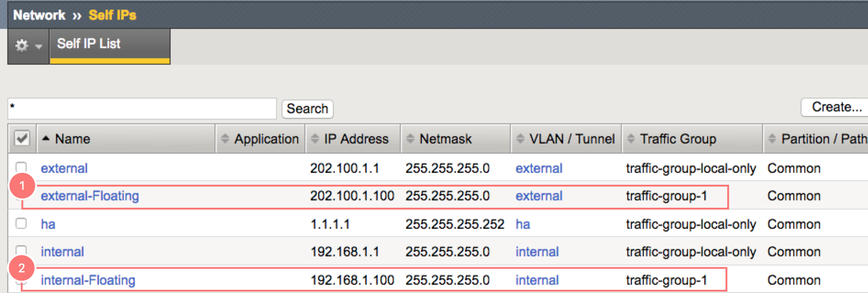Click the Create... button
868x293 pixels.
(836, 107)
